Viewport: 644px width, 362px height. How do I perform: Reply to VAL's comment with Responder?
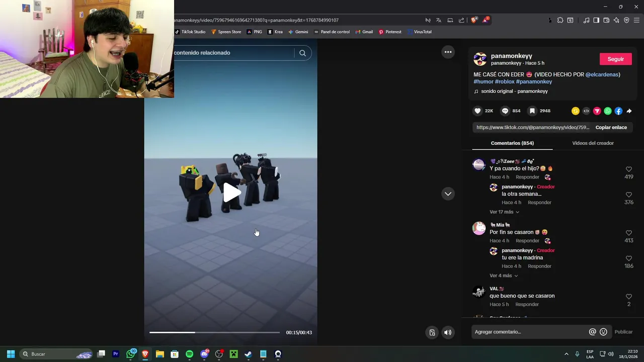[x=527, y=304]
